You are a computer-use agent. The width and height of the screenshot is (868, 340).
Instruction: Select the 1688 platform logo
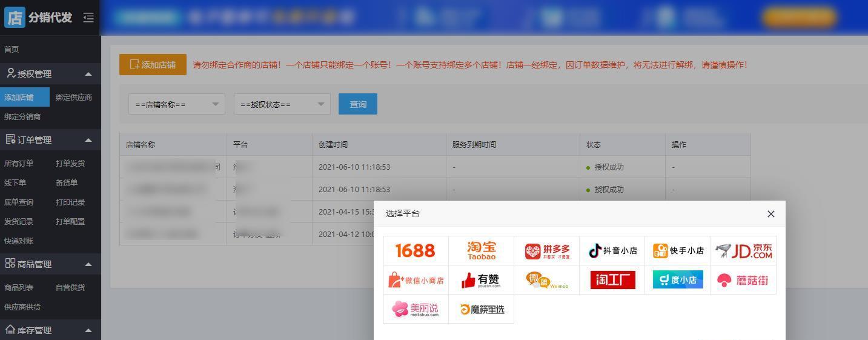coord(416,250)
